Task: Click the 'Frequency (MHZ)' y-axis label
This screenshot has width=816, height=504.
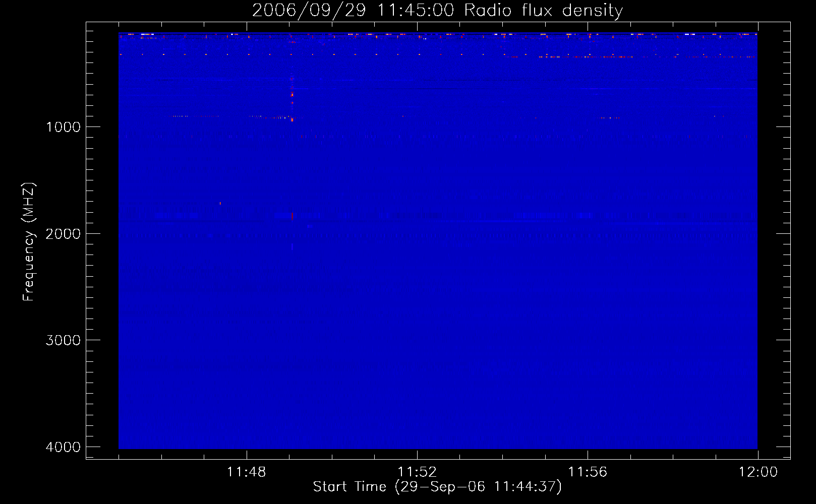Action: pos(29,242)
